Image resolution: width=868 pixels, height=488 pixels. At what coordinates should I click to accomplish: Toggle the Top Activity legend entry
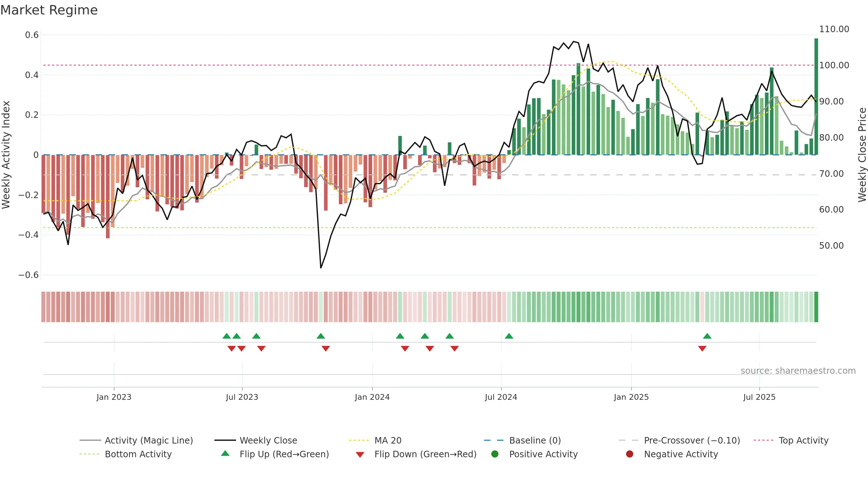[x=791, y=440]
